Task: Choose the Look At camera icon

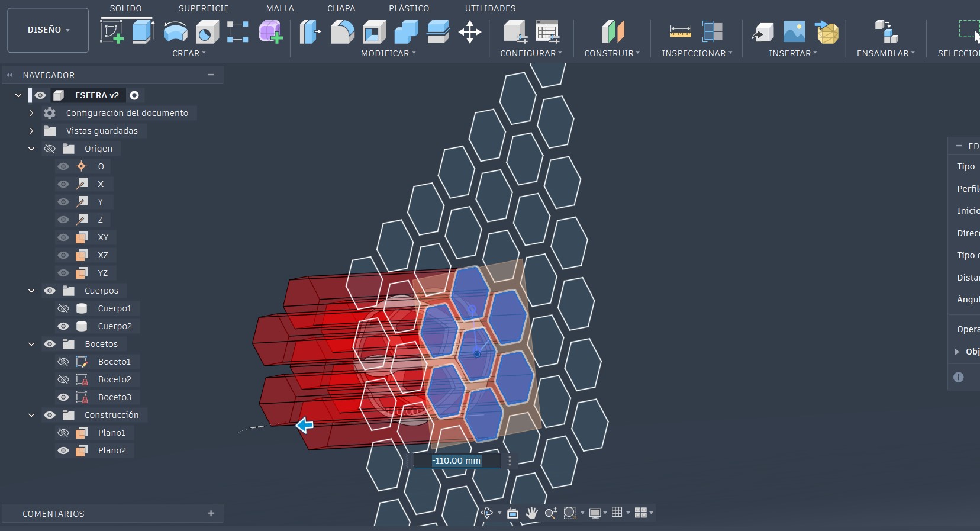Action: (512, 513)
